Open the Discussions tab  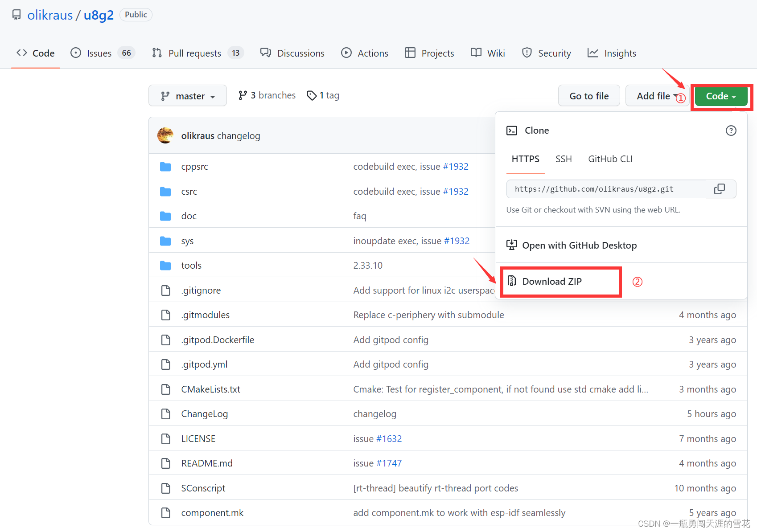tap(292, 53)
